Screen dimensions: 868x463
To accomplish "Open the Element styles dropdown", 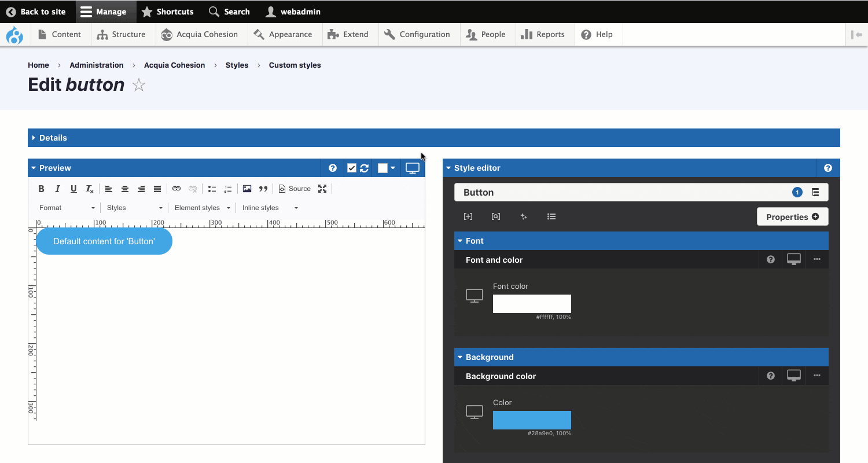I will pyautogui.click(x=202, y=208).
